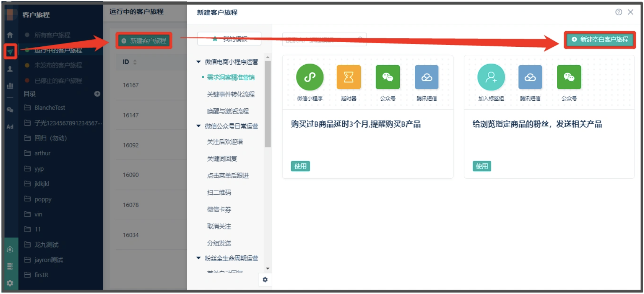Open the BlancheTest folder
The height and width of the screenshot is (294, 644).
(x=50, y=108)
